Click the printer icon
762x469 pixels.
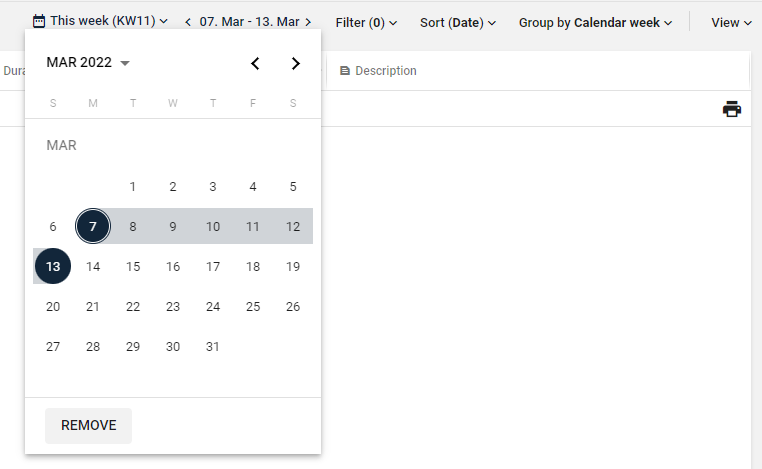[x=732, y=109]
